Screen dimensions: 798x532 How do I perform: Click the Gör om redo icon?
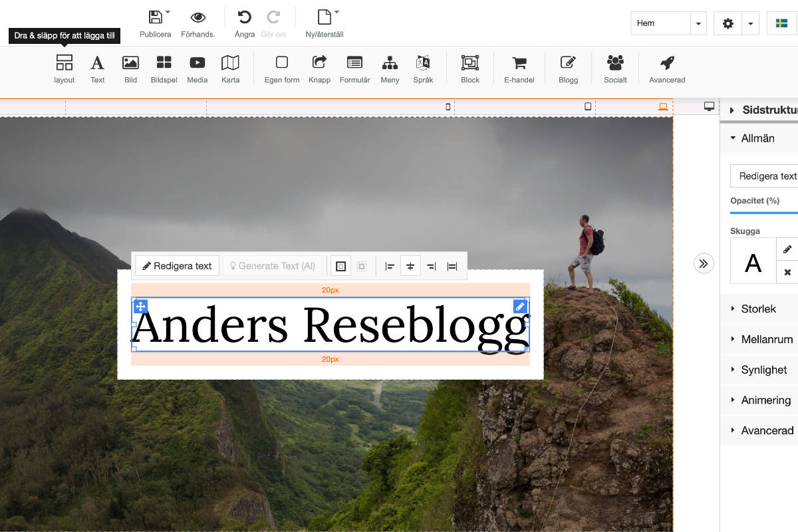point(273,17)
